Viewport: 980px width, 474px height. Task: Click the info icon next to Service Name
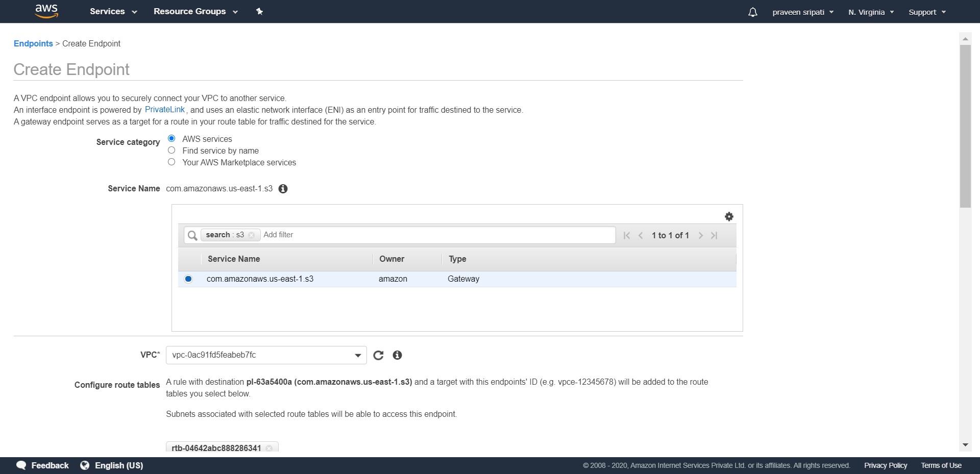click(x=283, y=189)
